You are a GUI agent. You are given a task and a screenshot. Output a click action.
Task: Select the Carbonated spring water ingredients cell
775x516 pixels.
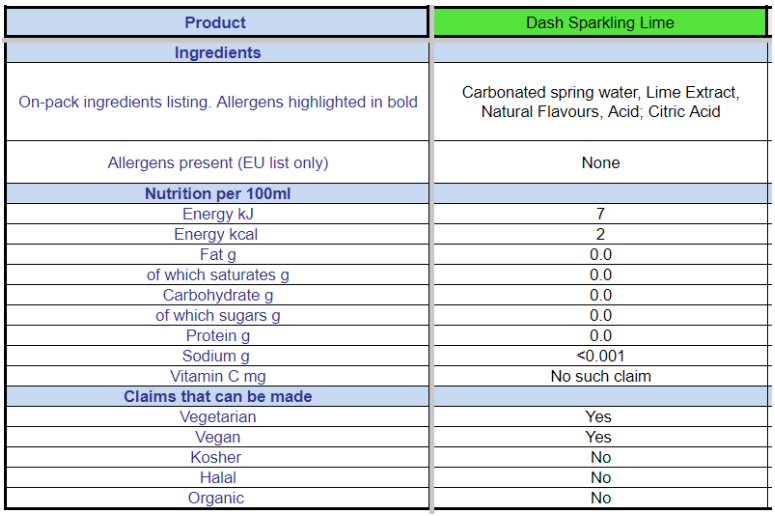tap(601, 102)
